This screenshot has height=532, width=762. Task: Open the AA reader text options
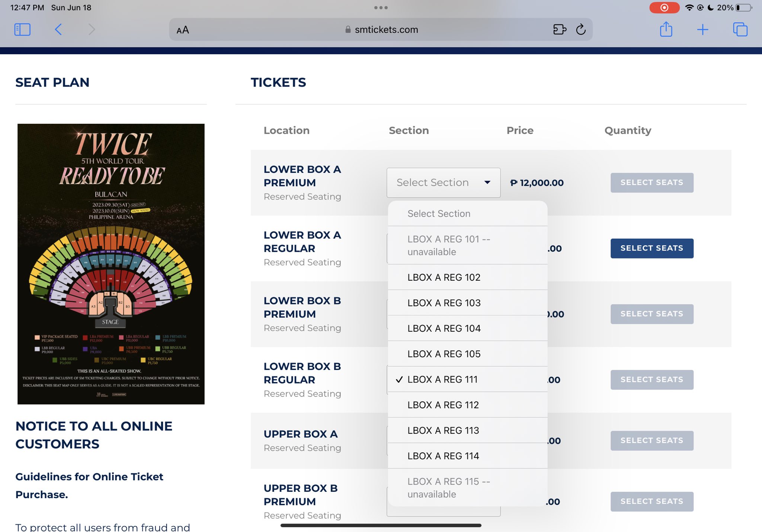[x=183, y=30]
